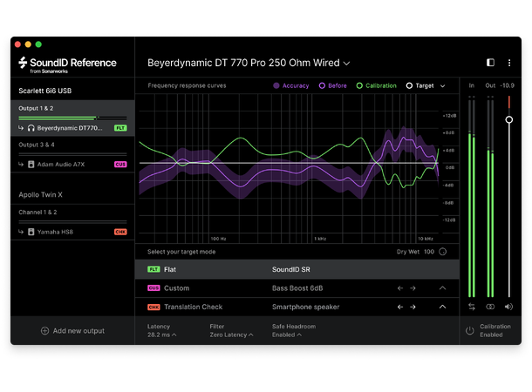Click the orange CHK badge in Translation Check row
Screen dimensions: 532x392
tap(153, 307)
